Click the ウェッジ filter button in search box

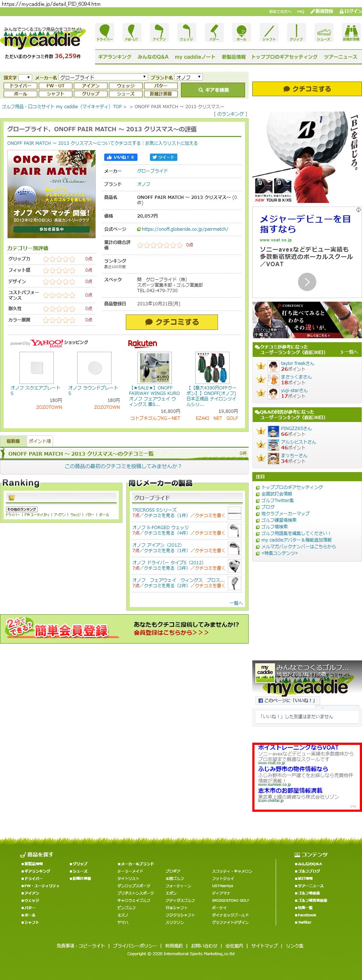[x=125, y=86]
